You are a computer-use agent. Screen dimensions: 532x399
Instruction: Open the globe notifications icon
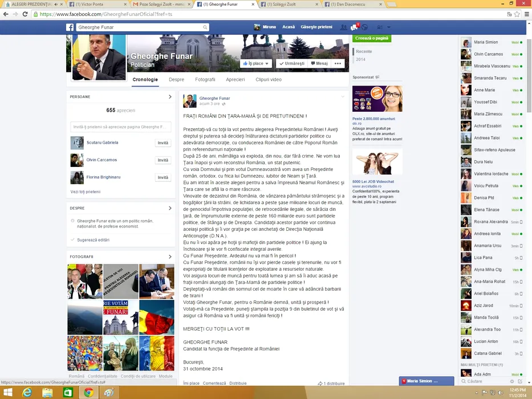(x=364, y=27)
